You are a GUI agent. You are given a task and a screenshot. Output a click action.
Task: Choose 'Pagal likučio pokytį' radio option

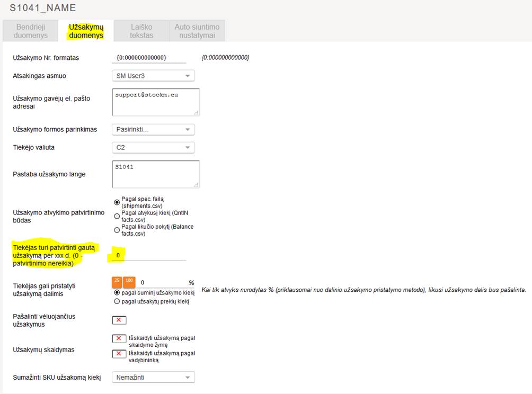coord(117,230)
